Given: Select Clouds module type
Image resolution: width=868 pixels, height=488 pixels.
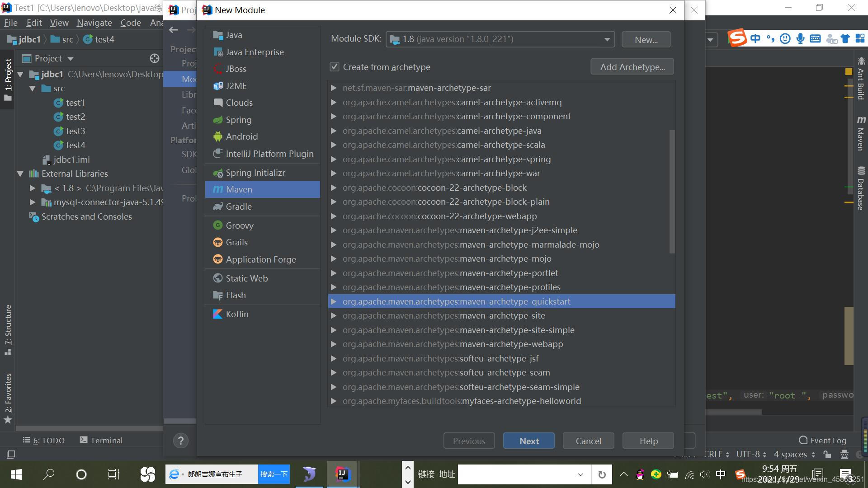Looking at the screenshot, I should click(262, 103).
